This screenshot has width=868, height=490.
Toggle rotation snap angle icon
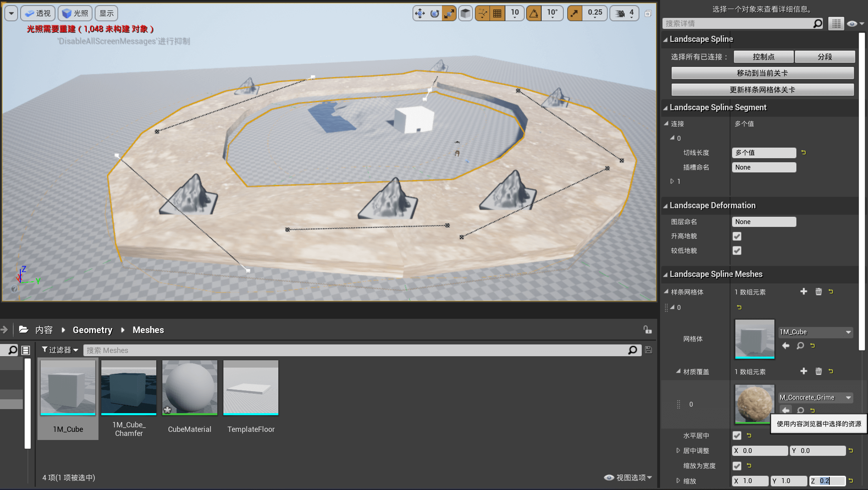534,13
